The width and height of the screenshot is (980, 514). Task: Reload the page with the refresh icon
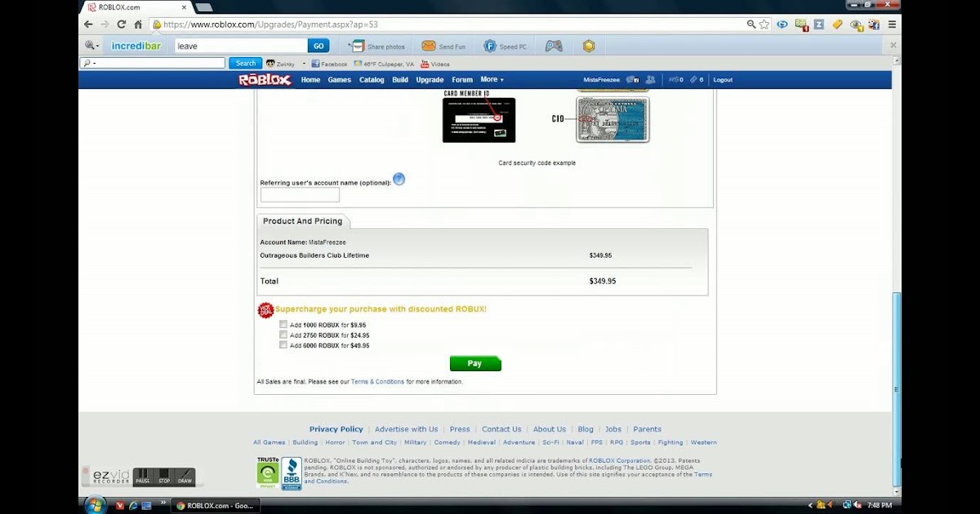122,24
